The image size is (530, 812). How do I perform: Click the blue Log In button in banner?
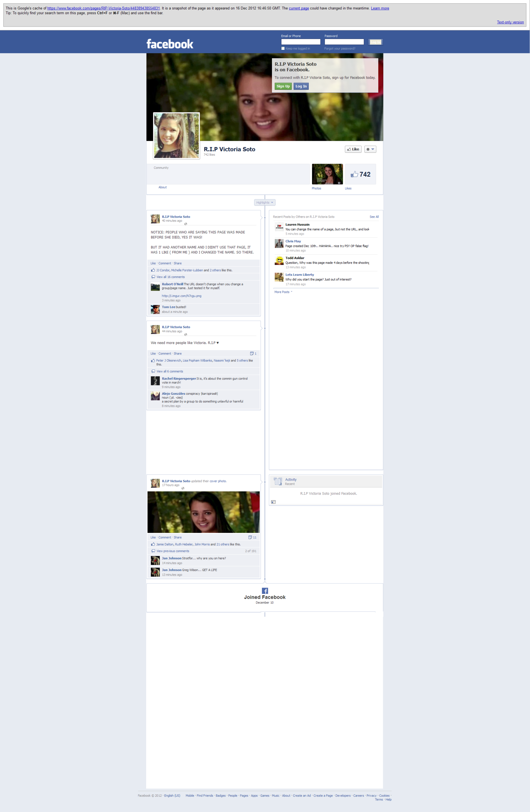301,86
